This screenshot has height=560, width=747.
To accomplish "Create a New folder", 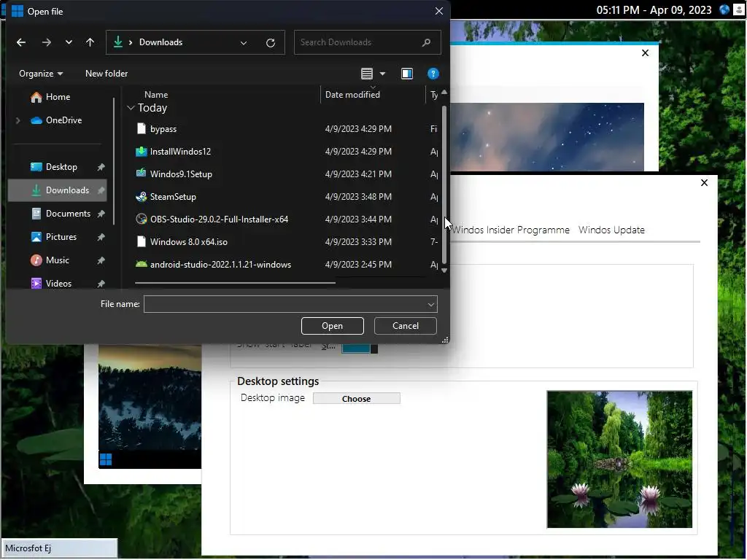I will click(x=107, y=74).
